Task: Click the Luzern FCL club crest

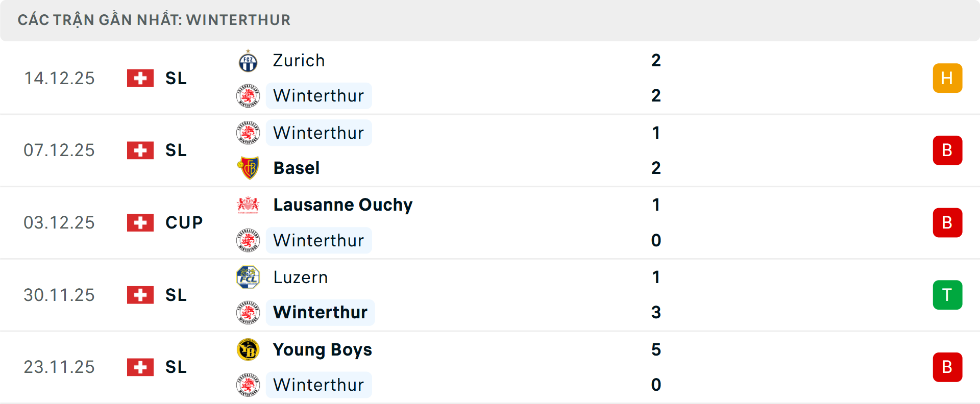Action: tap(248, 277)
